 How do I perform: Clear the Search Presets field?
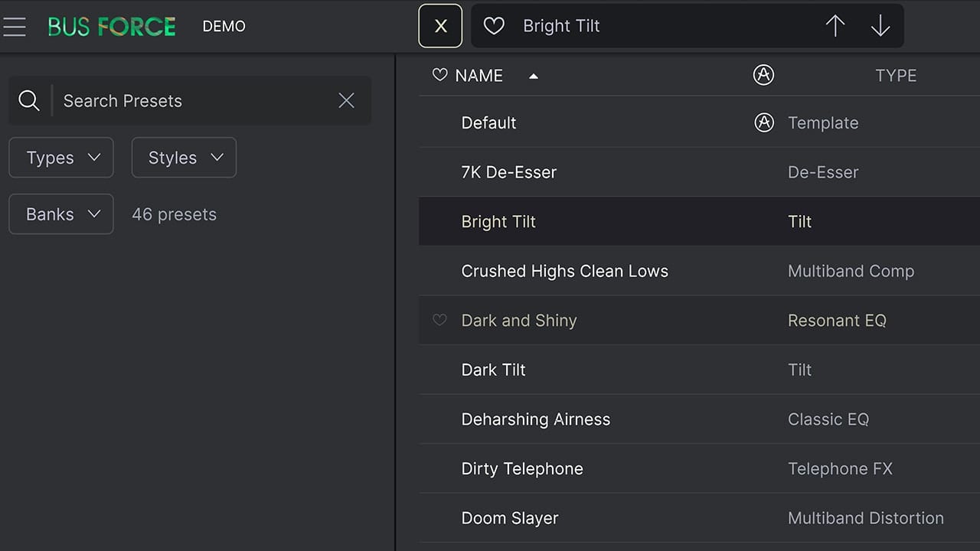(x=347, y=100)
